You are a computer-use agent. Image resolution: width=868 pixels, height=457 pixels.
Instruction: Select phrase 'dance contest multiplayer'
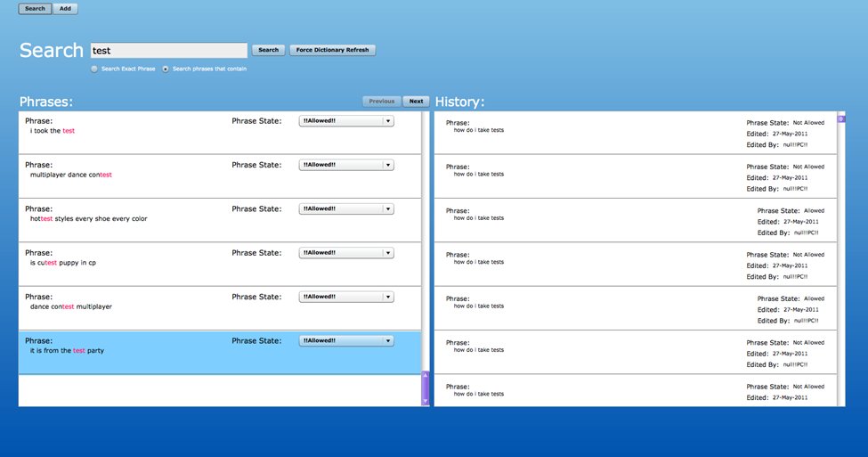[x=220, y=308]
